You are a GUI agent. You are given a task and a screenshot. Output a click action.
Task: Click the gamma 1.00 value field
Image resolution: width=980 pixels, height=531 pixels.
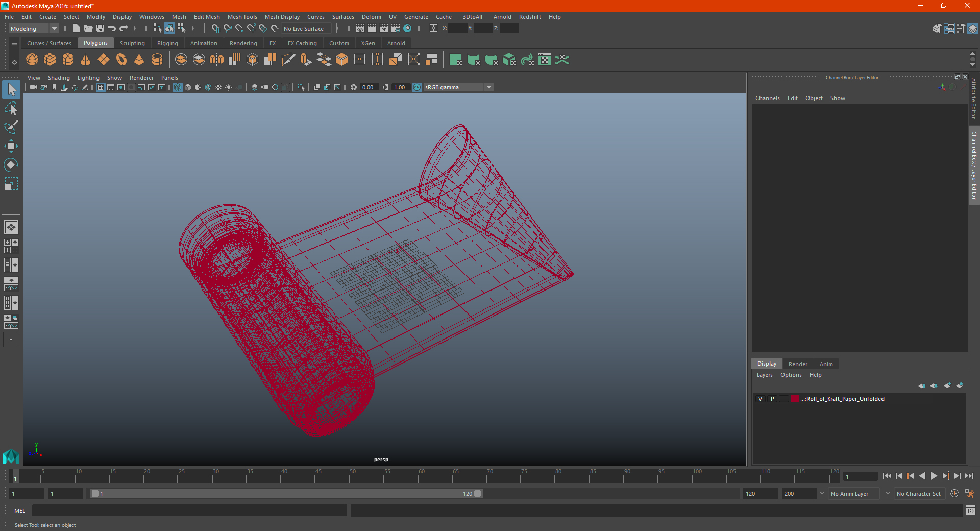coord(400,87)
